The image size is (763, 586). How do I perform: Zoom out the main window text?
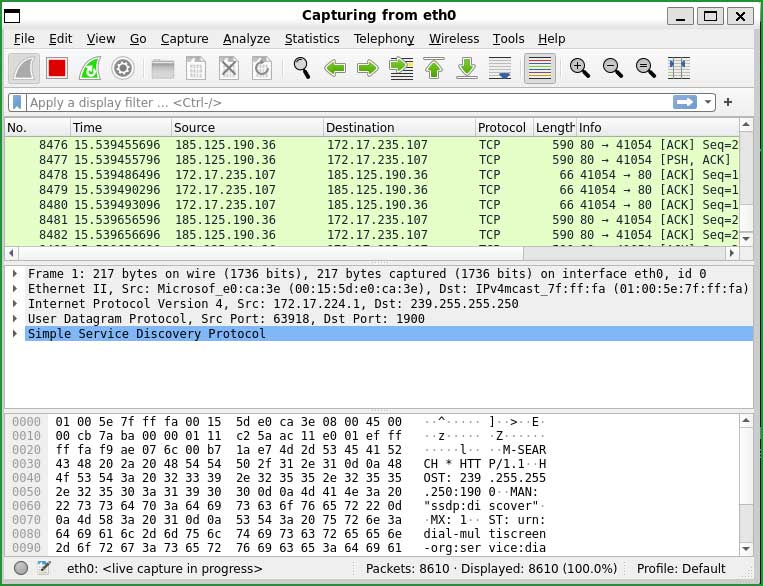613,68
